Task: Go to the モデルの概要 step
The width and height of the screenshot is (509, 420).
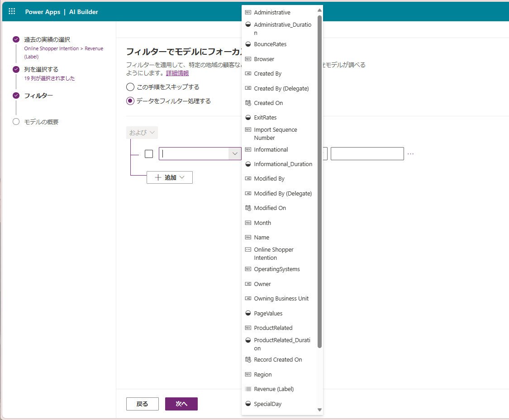Action: pos(41,122)
